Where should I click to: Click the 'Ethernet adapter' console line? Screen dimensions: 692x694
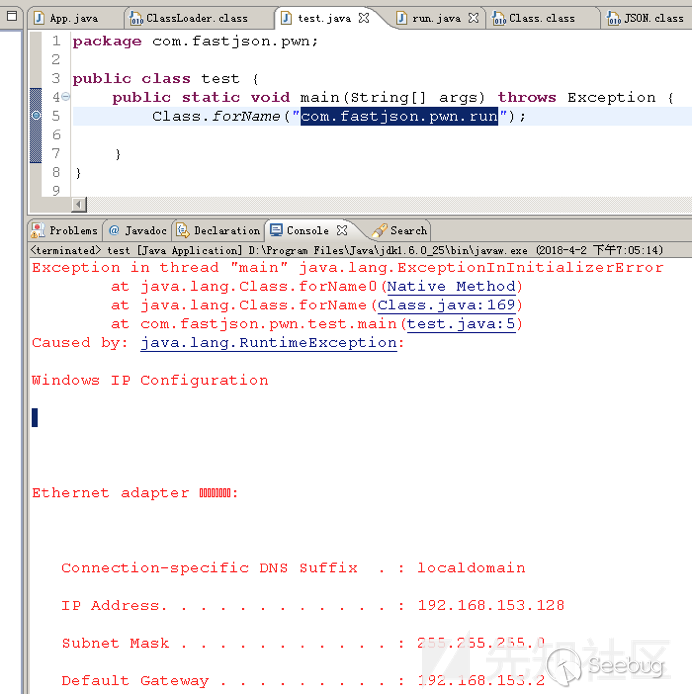135,493
